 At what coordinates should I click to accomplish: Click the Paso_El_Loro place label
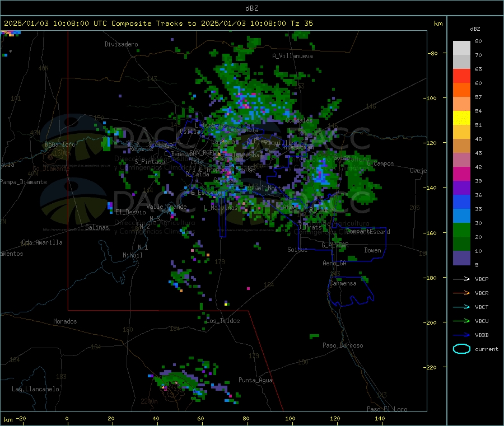coord(387,409)
